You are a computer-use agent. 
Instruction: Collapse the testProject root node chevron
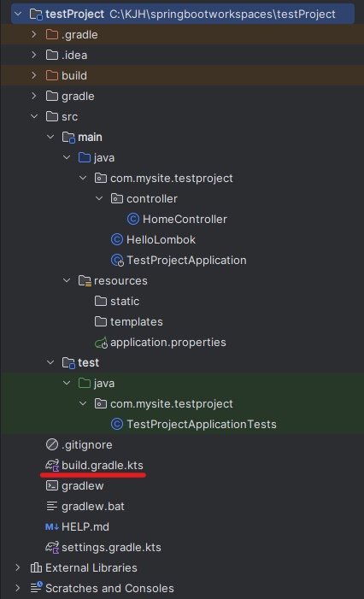pos(18,15)
